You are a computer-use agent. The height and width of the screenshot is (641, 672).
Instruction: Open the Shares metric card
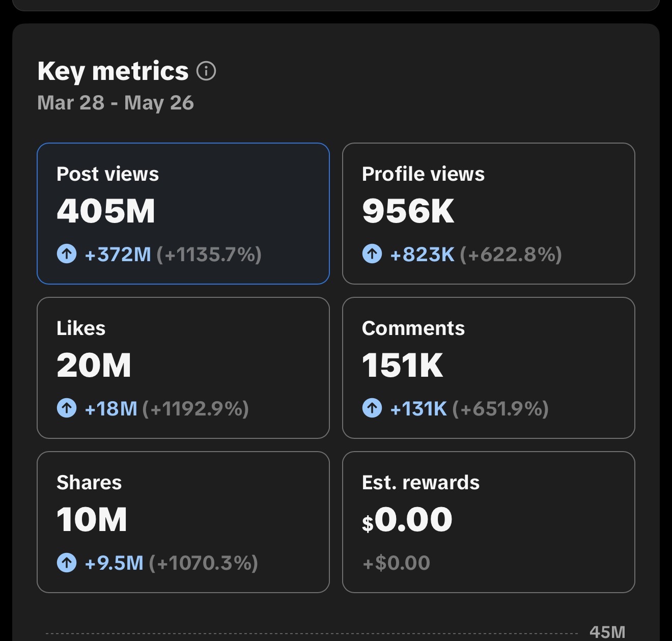183,522
